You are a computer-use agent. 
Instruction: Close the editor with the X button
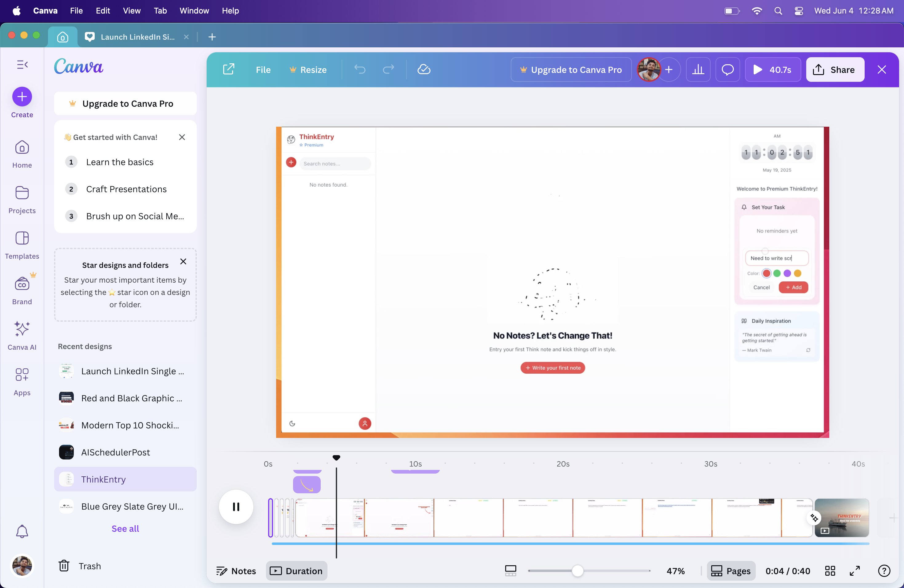882,70
